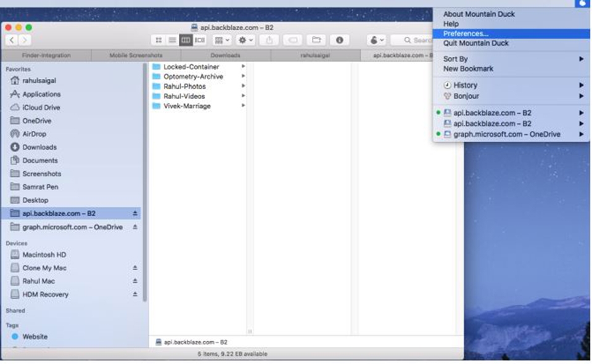
Task: Select the Rahul-Photos folder
Action: point(184,86)
